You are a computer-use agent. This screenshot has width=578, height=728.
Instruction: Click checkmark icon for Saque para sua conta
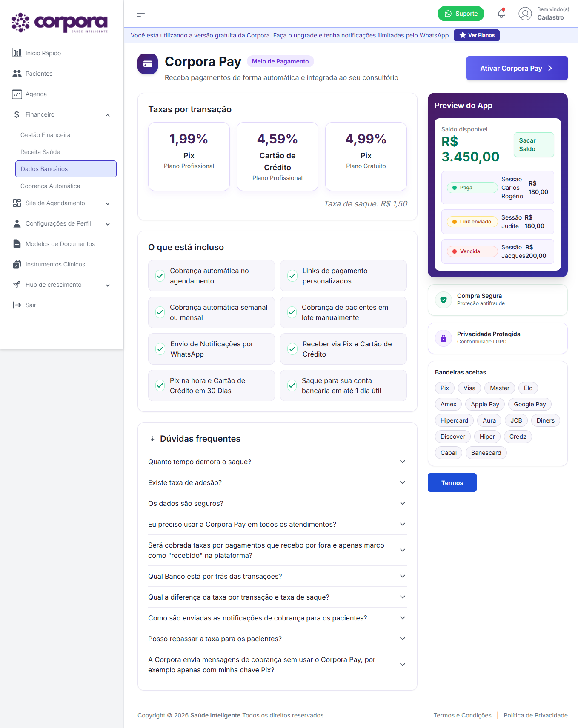[292, 385]
